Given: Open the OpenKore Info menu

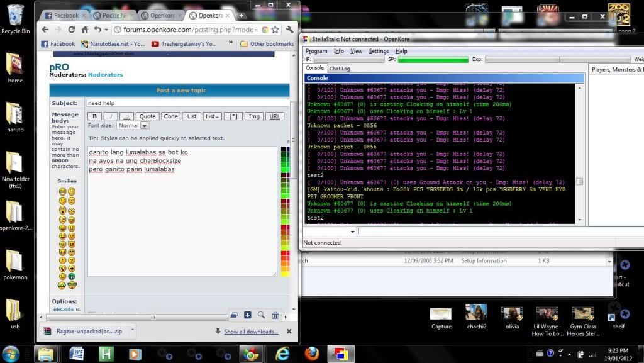Looking at the screenshot, I should (x=339, y=51).
